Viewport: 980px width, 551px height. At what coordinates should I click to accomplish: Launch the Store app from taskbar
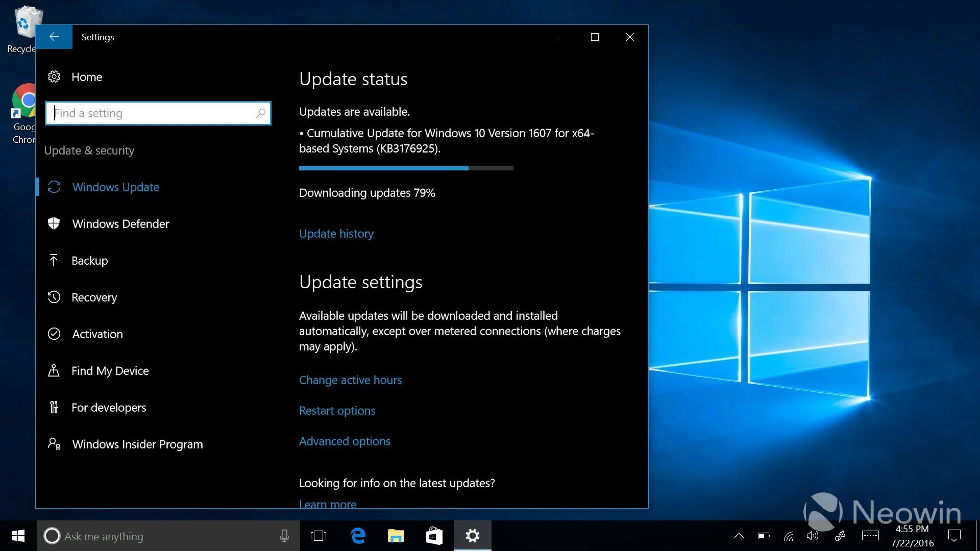pos(434,536)
